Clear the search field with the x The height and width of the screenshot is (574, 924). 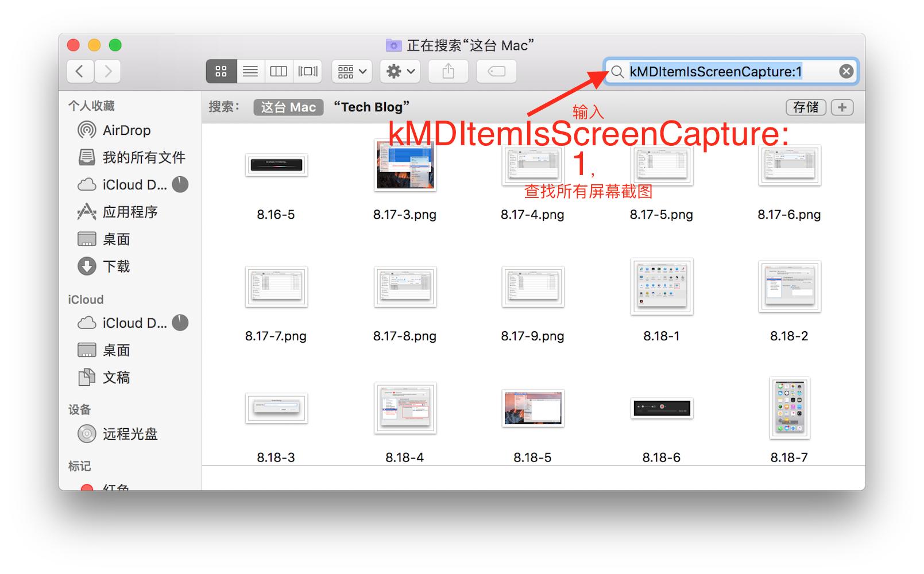point(845,71)
